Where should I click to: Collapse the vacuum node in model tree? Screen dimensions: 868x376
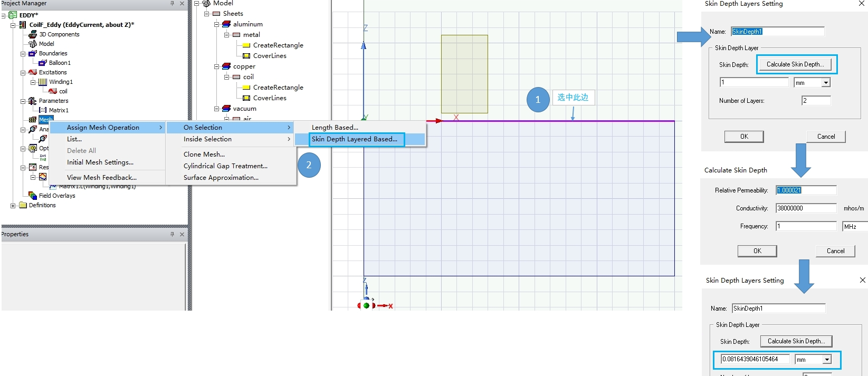216,109
